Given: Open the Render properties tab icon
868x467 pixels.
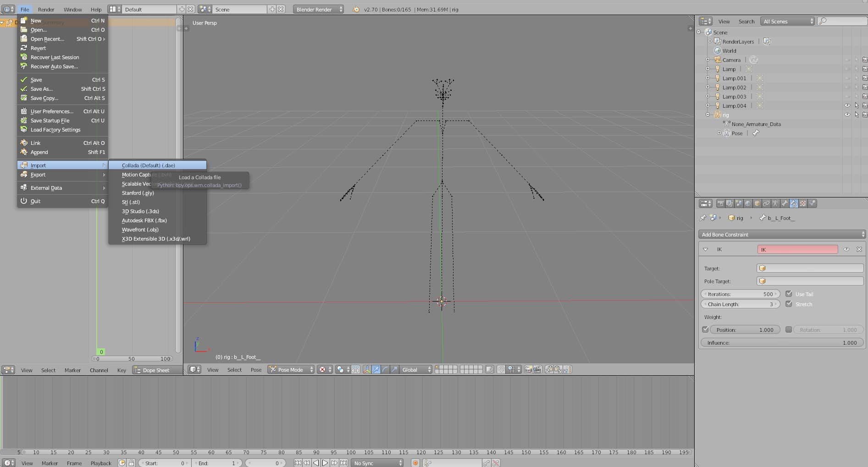Looking at the screenshot, I should [721, 203].
